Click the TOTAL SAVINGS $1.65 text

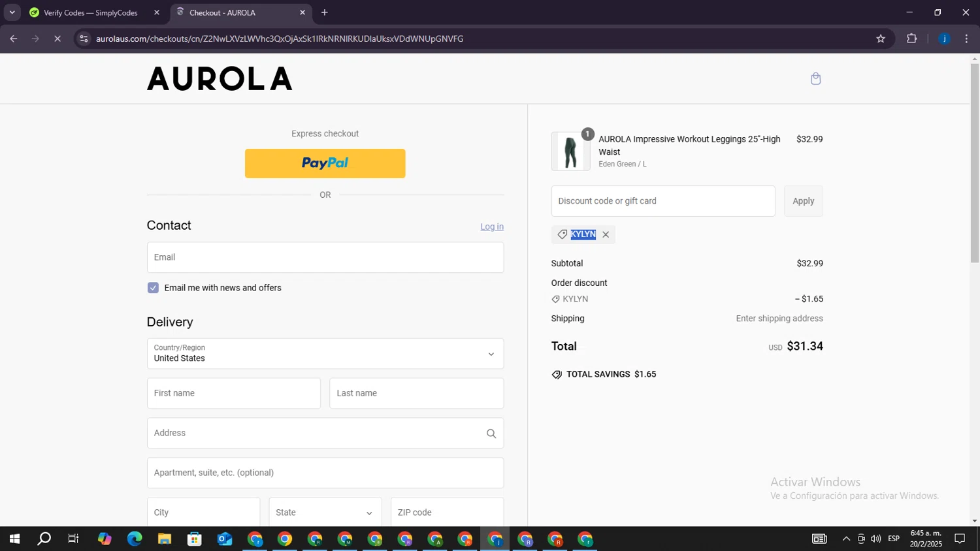point(611,374)
